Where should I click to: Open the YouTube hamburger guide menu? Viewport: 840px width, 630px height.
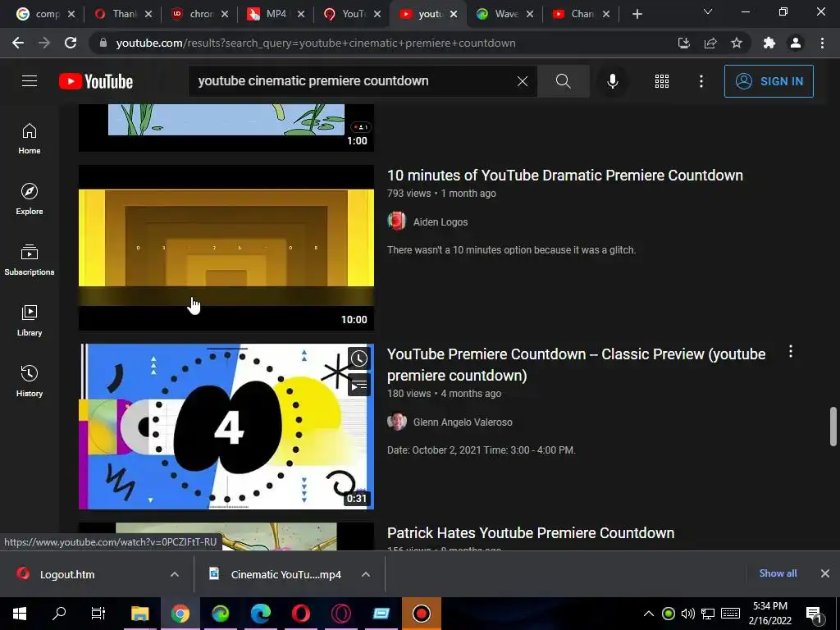point(30,81)
